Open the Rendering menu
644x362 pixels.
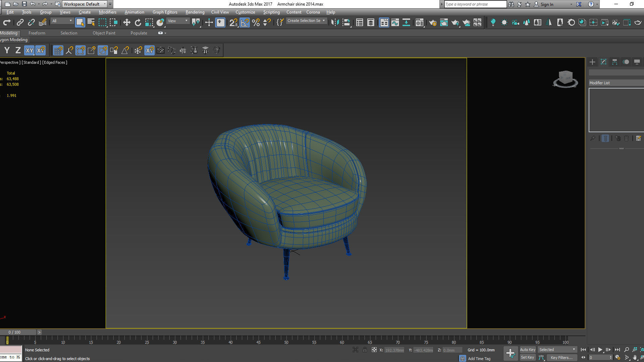[x=195, y=12]
